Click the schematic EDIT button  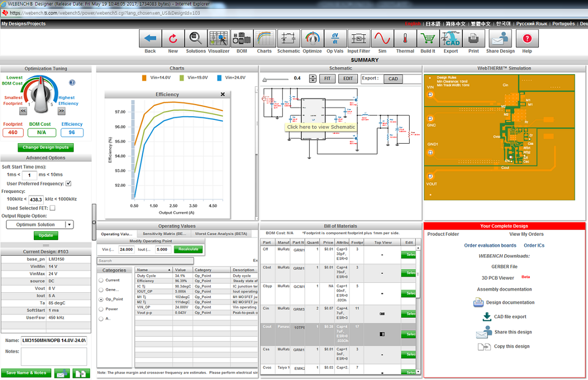pyautogui.click(x=348, y=78)
